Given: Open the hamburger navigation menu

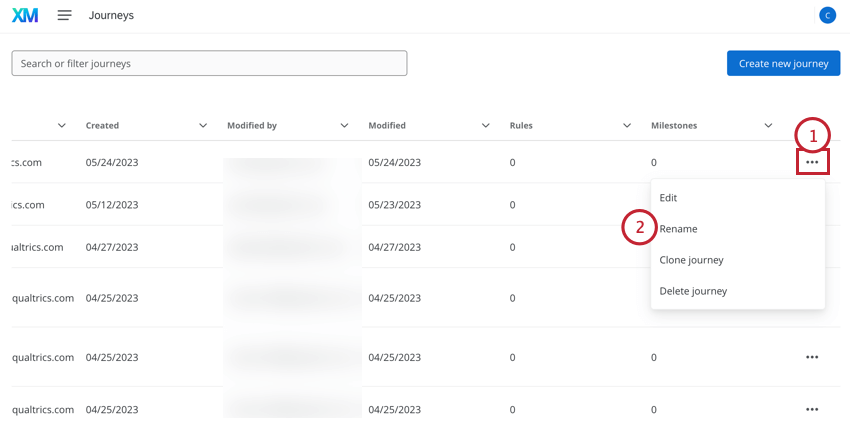Looking at the screenshot, I should point(65,15).
